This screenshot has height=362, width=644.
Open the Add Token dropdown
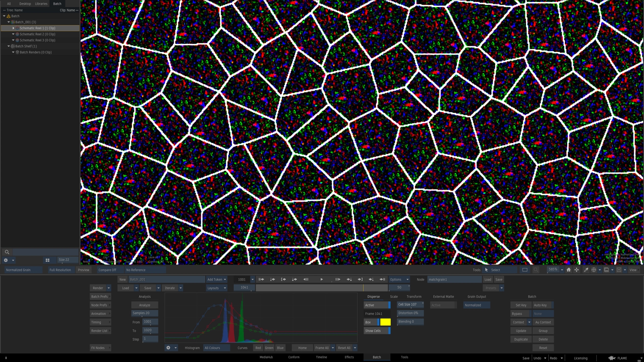click(x=216, y=279)
